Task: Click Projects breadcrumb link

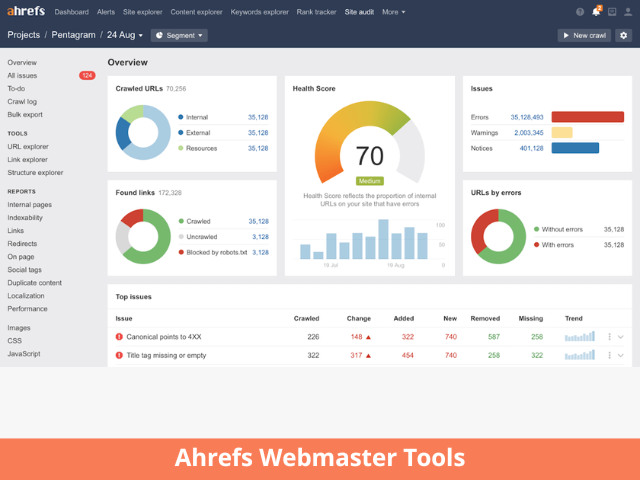Action: point(24,35)
